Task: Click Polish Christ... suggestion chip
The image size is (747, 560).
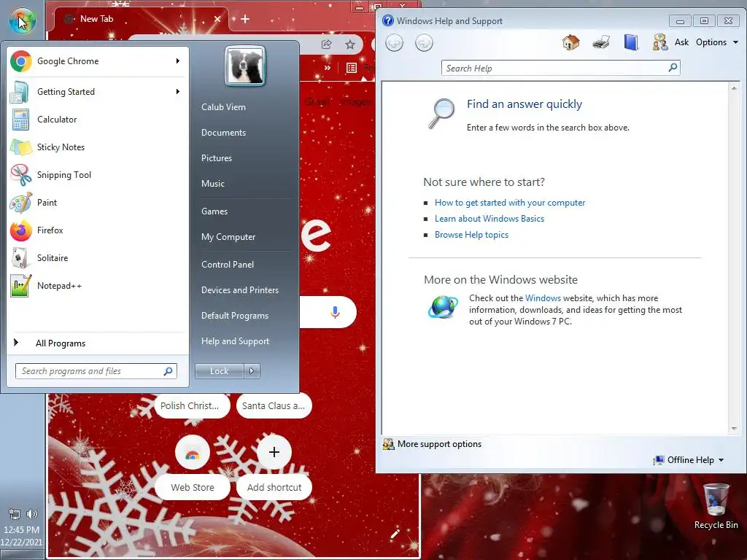Action: tap(193, 405)
